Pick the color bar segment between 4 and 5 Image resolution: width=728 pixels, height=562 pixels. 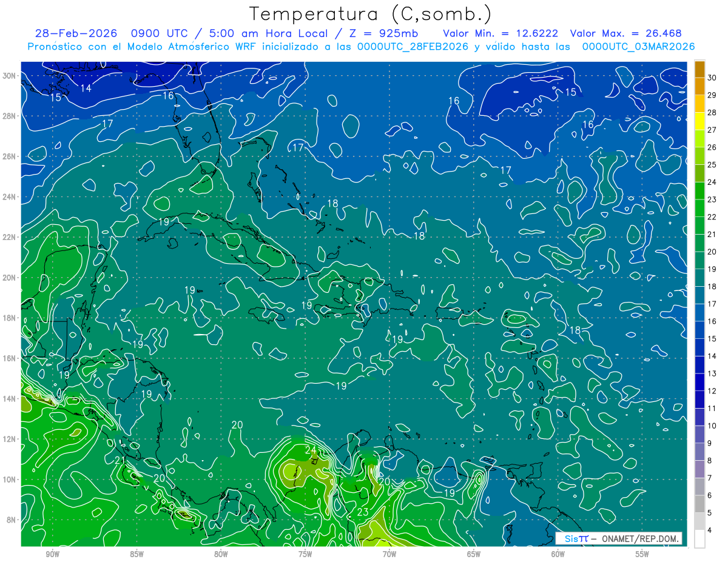point(699,521)
